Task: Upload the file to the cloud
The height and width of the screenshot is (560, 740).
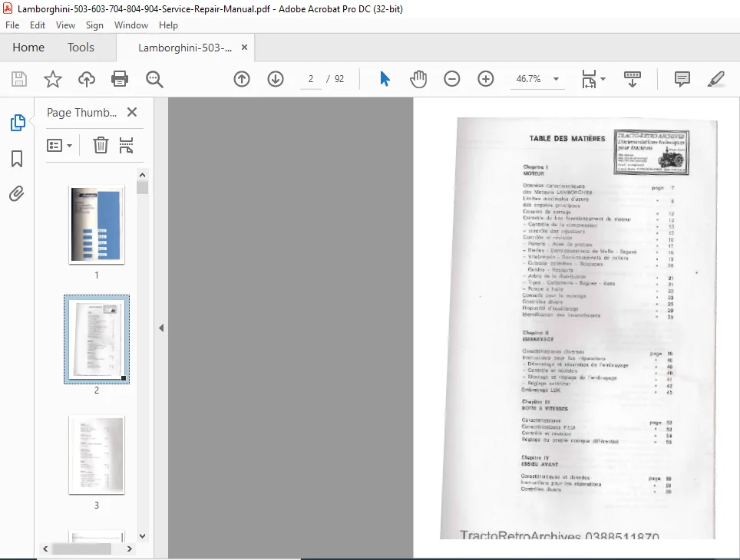Action: (x=87, y=79)
